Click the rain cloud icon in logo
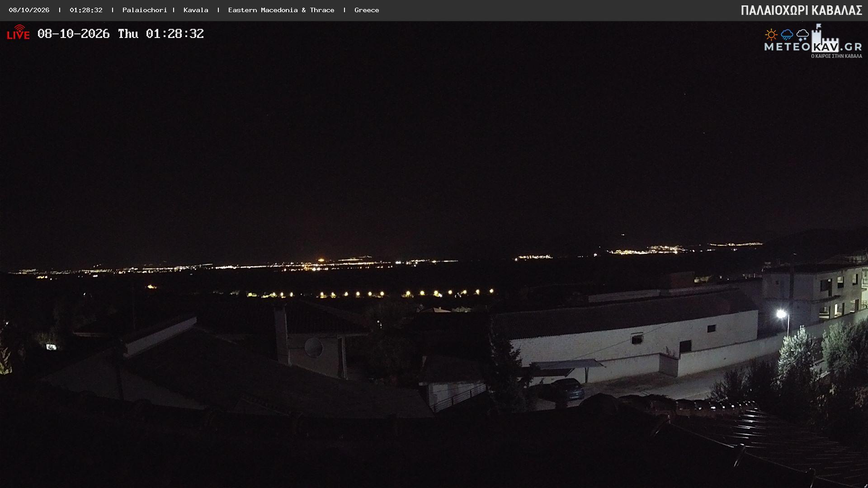The width and height of the screenshot is (868, 488). click(787, 35)
